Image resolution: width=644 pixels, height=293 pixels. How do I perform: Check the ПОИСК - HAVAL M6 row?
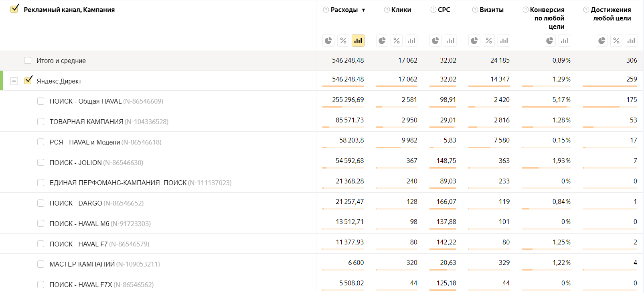(41, 224)
